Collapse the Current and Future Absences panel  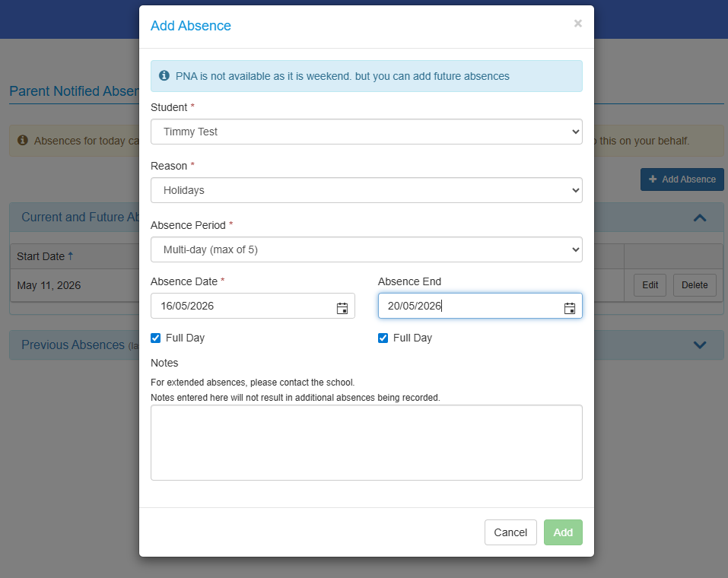700,218
